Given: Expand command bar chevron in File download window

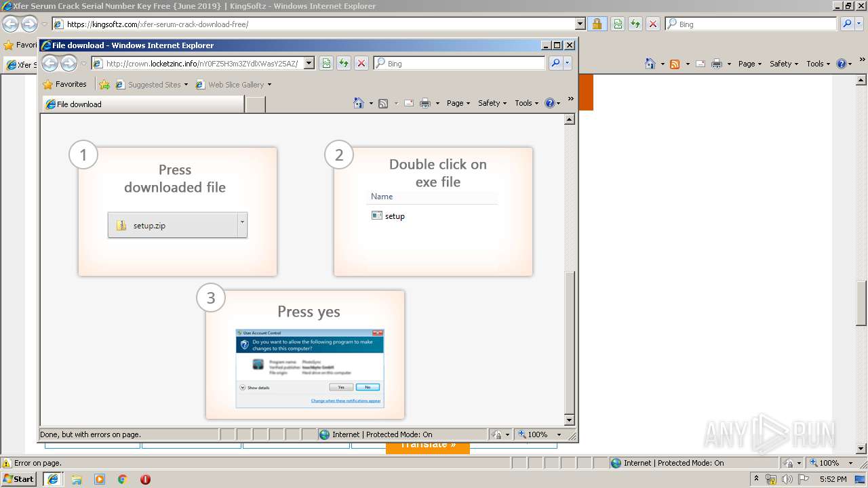Looking at the screenshot, I should 570,100.
